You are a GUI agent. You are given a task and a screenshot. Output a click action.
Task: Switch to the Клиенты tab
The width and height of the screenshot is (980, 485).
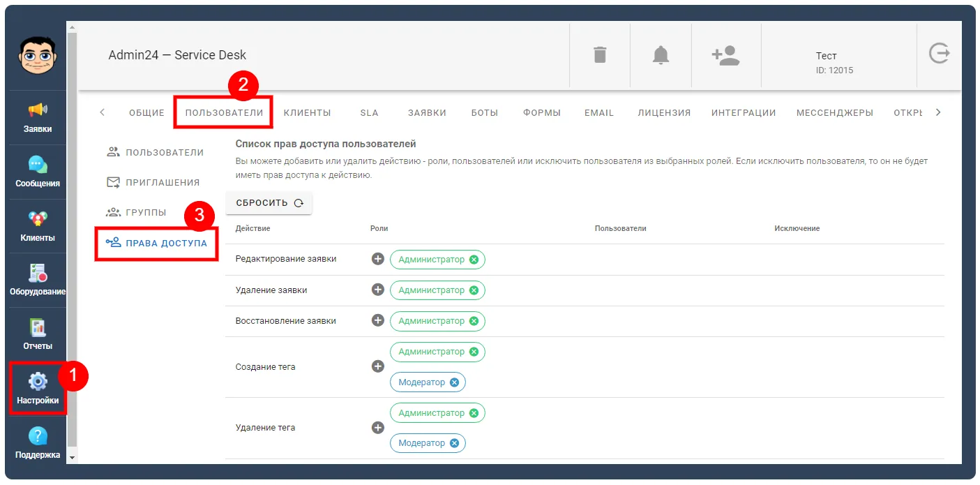tap(308, 112)
